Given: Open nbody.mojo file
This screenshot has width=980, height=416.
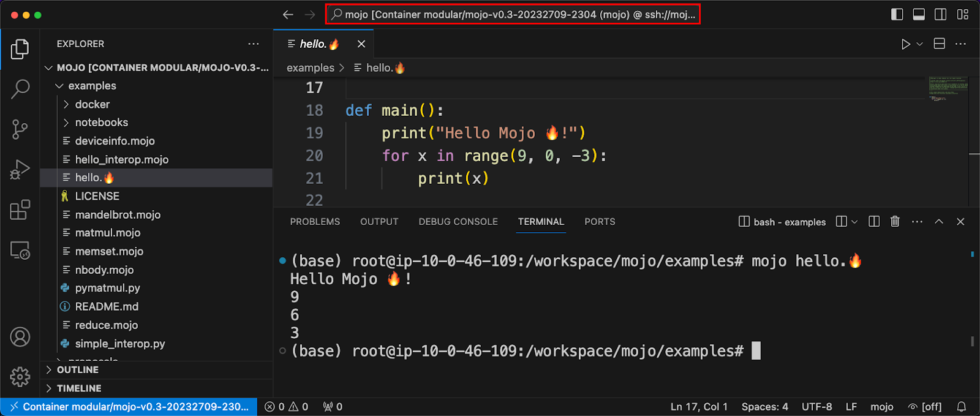Looking at the screenshot, I should pyautogui.click(x=156, y=270).
